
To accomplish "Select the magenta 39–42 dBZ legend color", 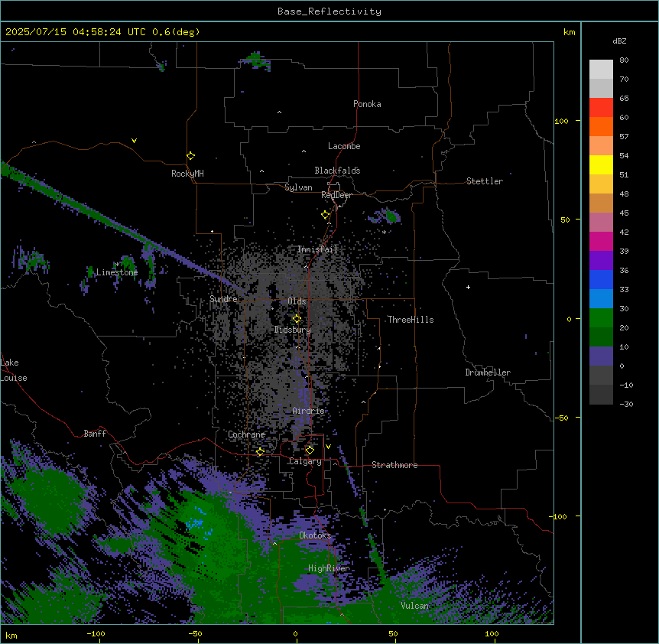I will (601, 242).
